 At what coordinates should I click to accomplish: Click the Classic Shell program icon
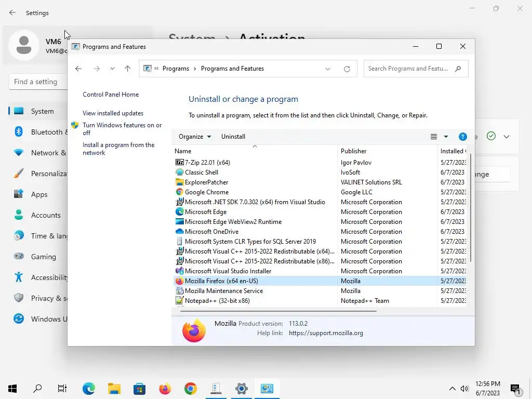[x=179, y=172]
